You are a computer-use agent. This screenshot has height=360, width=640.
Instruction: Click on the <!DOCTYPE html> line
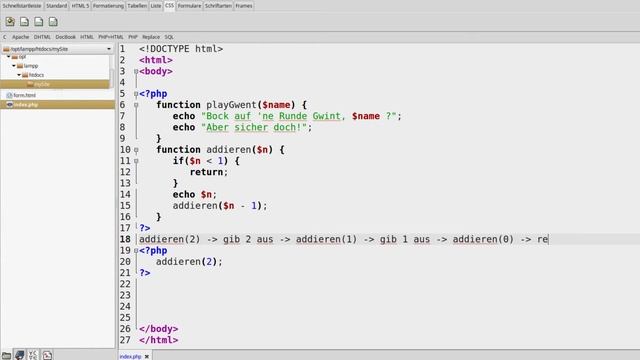181,49
